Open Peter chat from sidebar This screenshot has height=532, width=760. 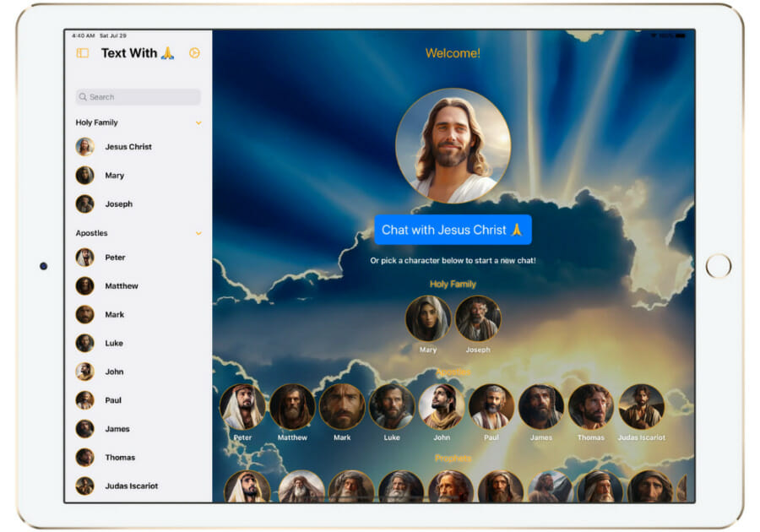coord(138,258)
